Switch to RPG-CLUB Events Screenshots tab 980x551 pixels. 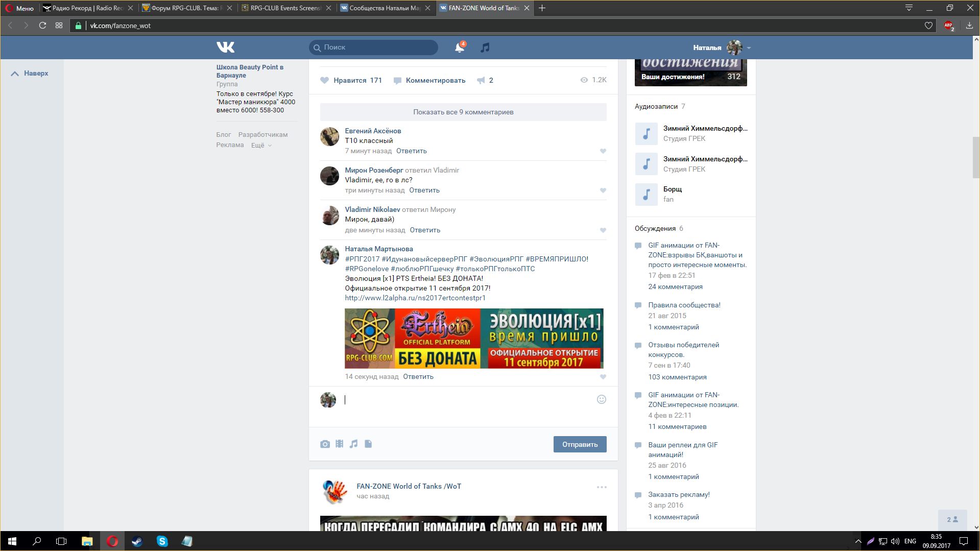click(x=285, y=8)
